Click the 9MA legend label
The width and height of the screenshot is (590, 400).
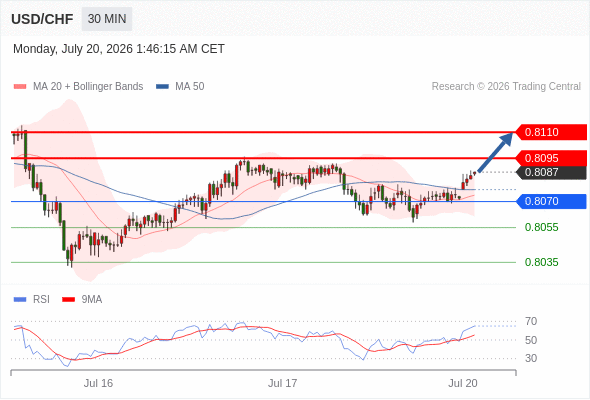pyautogui.click(x=92, y=300)
